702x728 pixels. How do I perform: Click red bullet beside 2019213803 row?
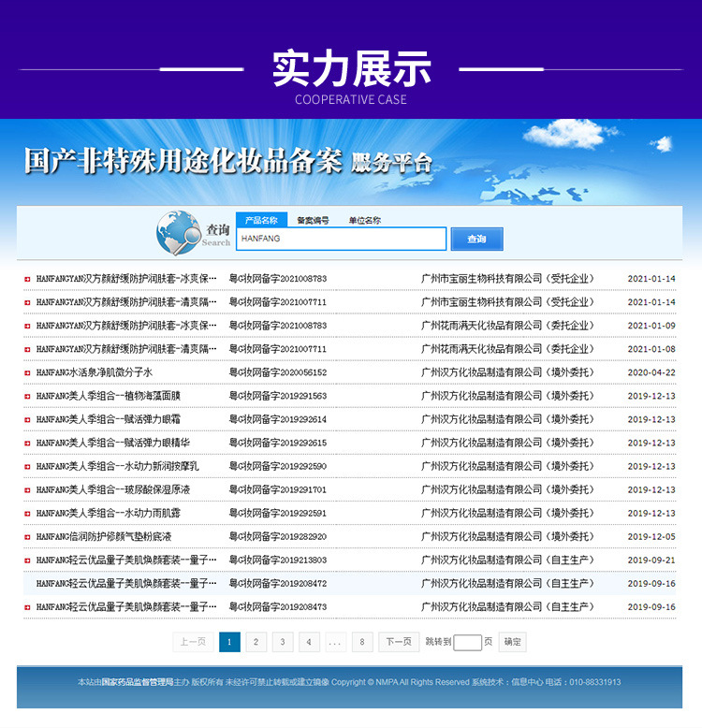pos(27,561)
